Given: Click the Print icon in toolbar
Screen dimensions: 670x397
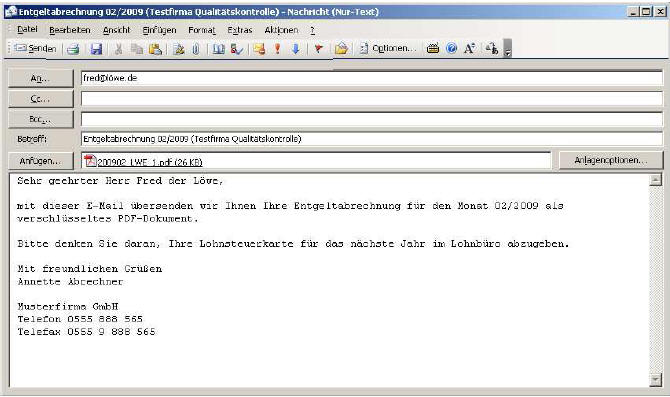Looking at the screenshot, I should click(73, 49).
